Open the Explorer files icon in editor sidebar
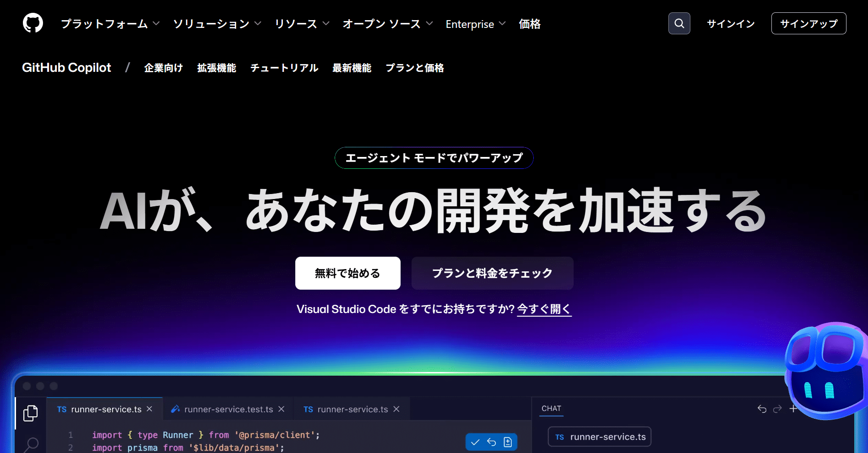 coord(31,413)
